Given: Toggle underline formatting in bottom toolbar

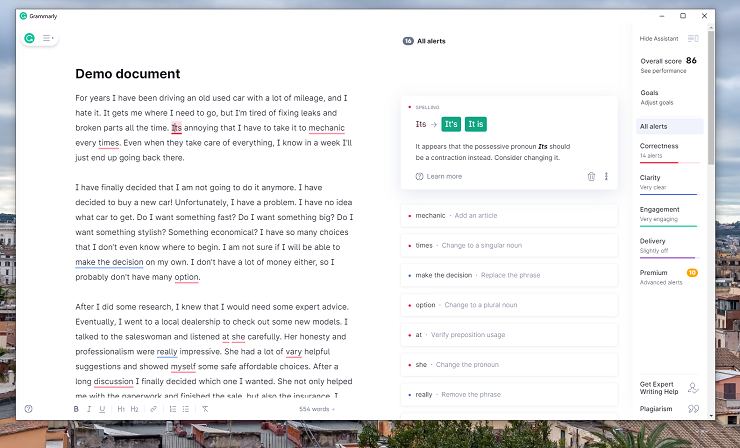Looking at the screenshot, I should (x=102, y=409).
